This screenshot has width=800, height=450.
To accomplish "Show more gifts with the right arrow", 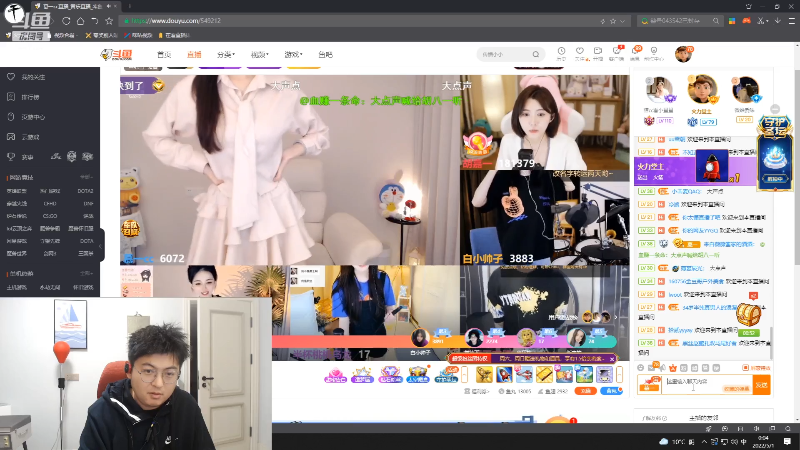I will click(619, 375).
